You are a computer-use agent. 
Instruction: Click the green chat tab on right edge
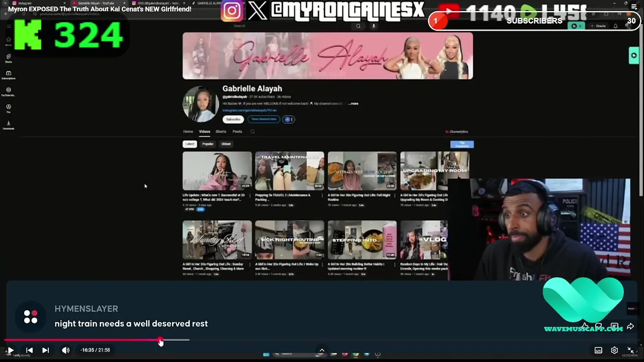click(x=634, y=56)
